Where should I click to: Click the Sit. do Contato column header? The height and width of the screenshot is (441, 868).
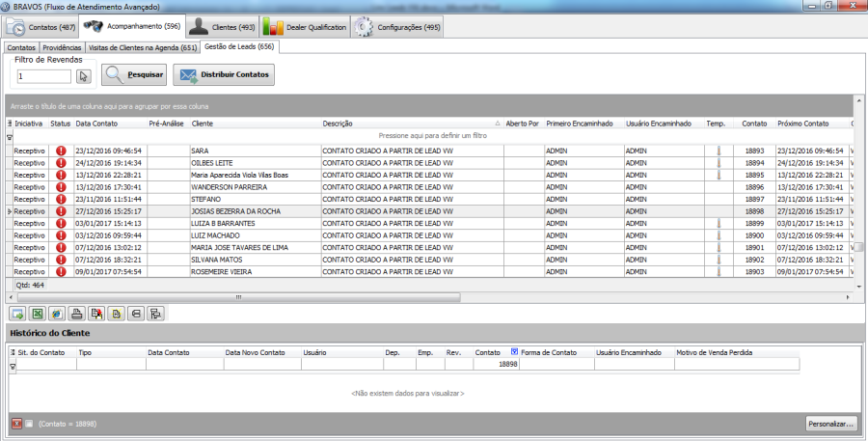tap(46, 352)
